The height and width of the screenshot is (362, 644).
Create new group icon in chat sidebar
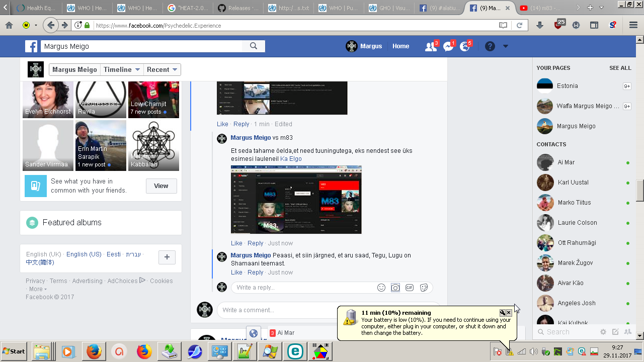(x=627, y=332)
